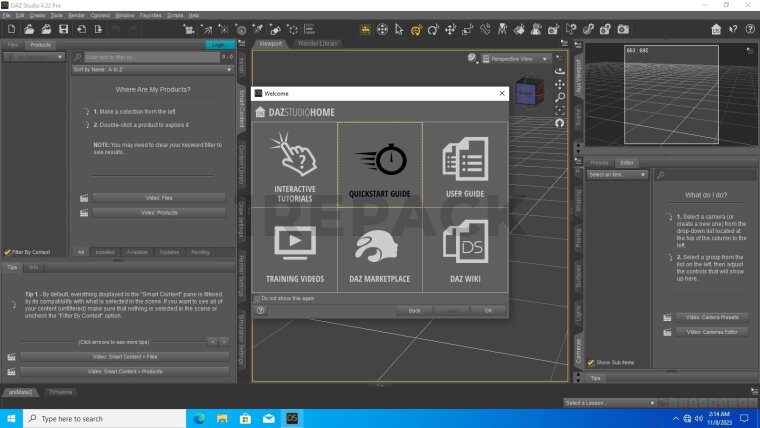Open the DAZ Marketplace tile
The width and height of the screenshot is (760, 428).
point(380,250)
